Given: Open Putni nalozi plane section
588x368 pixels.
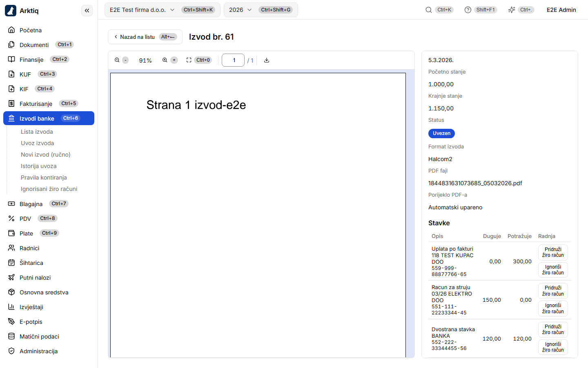Looking at the screenshot, I should point(49,277).
